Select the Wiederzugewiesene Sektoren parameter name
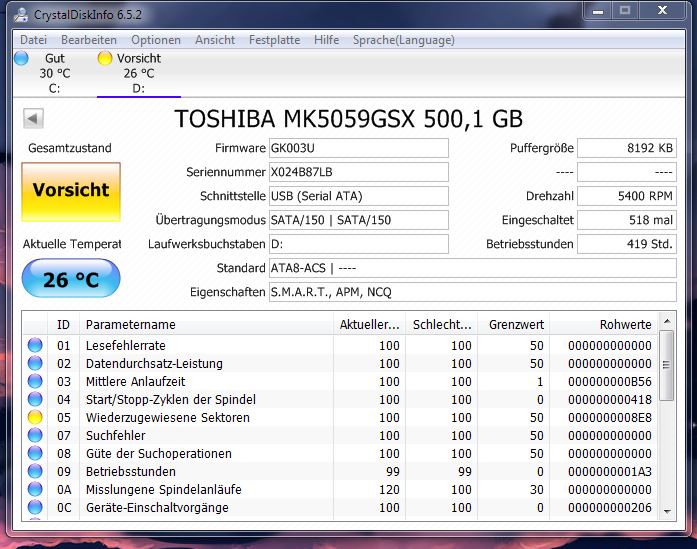Image resolution: width=697 pixels, height=549 pixels. 168,417
